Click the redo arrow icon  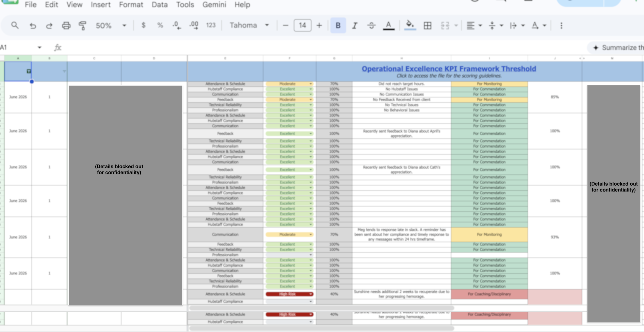[x=49, y=26]
